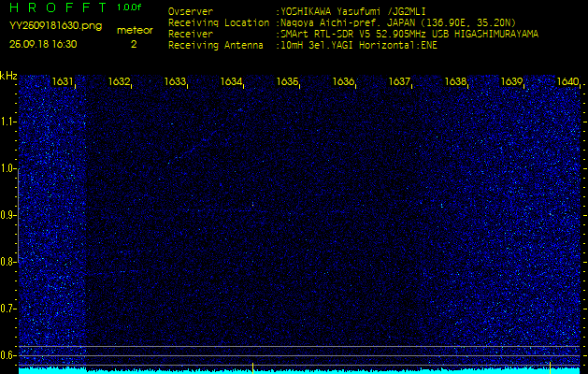Select the 10mH 3el.YAGI antenna description

click(359, 46)
